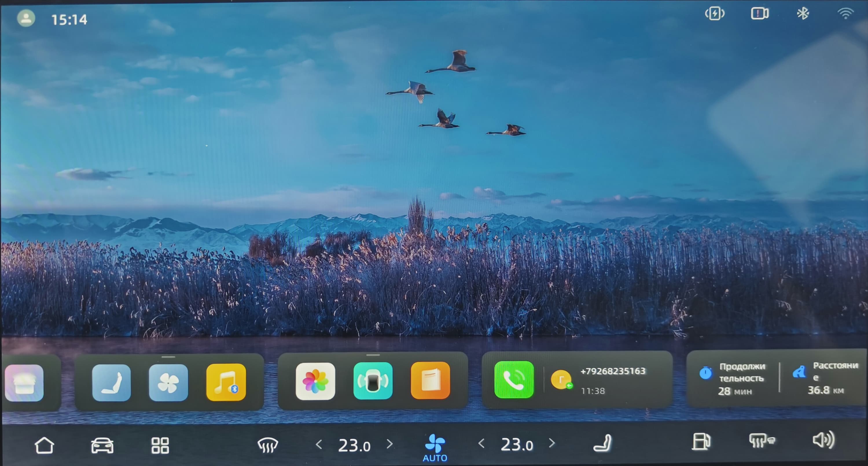The width and height of the screenshot is (868, 466).
Task: Open the volume control speaker icon
Action: click(823, 440)
